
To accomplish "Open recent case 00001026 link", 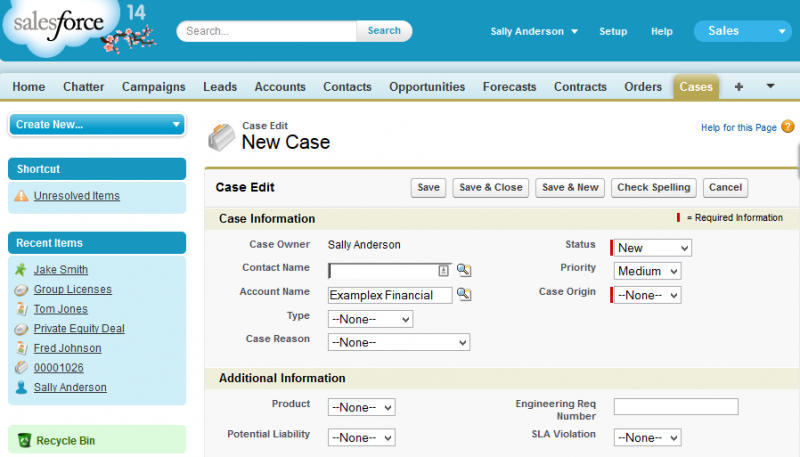I will click(x=59, y=368).
